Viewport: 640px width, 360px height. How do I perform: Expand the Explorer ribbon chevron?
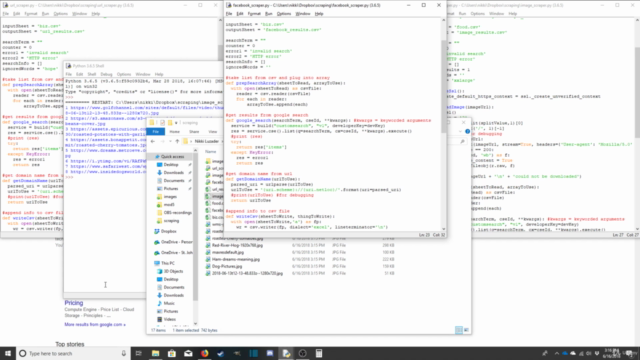(x=460, y=131)
